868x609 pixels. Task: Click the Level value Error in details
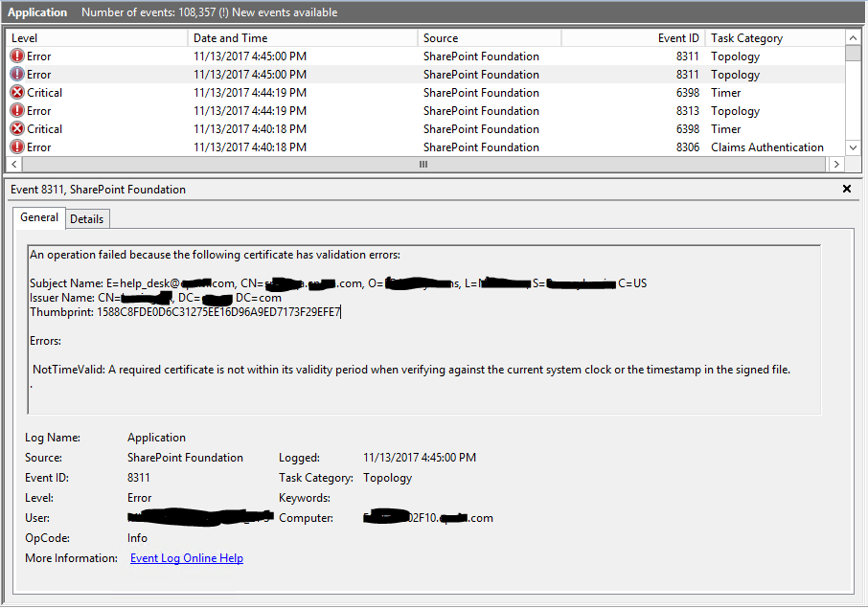coord(139,498)
